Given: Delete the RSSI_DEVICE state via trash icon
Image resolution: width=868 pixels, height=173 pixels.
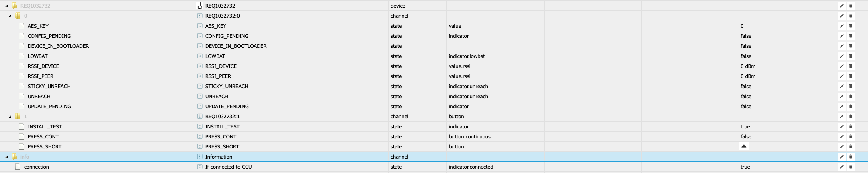Looking at the screenshot, I should point(850,66).
